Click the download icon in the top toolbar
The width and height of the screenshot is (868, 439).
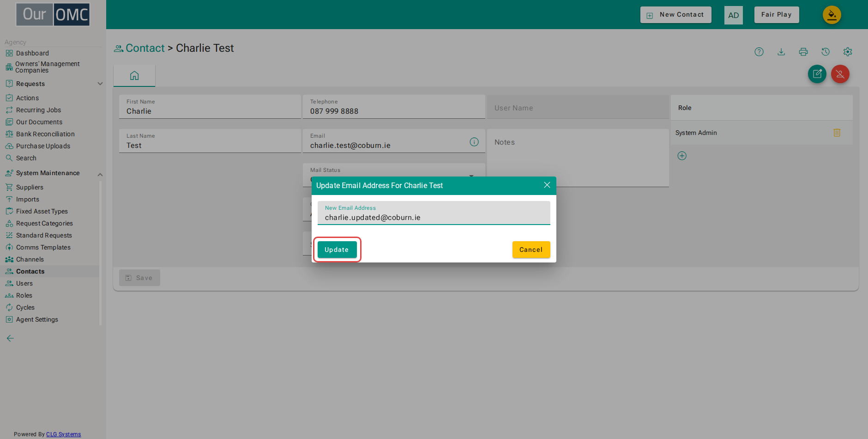click(x=781, y=52)
